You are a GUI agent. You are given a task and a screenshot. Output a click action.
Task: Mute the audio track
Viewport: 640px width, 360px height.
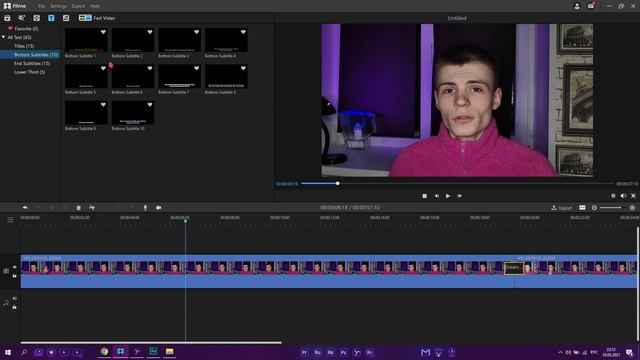[15, 299]
